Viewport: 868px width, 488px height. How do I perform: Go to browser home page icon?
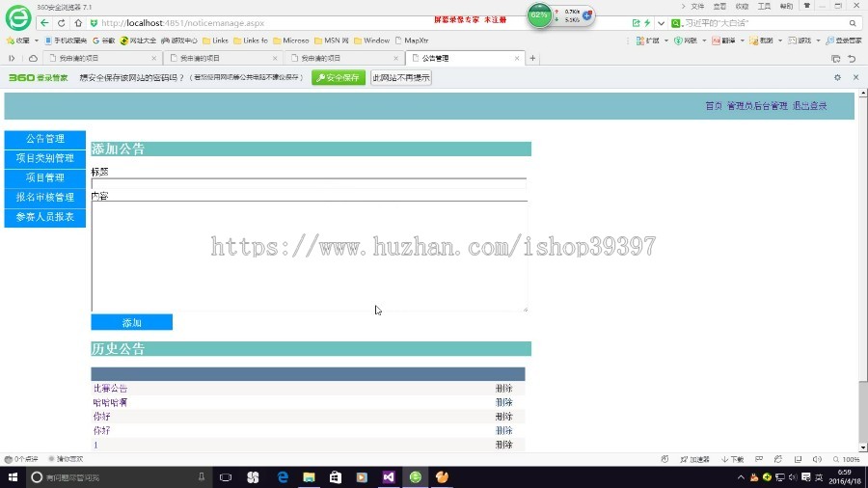(78, 23)
